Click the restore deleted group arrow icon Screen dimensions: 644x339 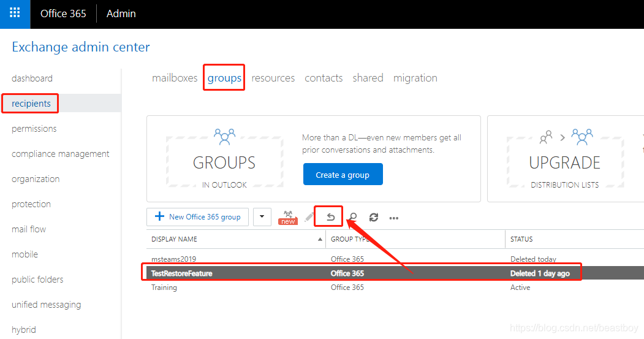pyautogui.click(x=331, y=218)
